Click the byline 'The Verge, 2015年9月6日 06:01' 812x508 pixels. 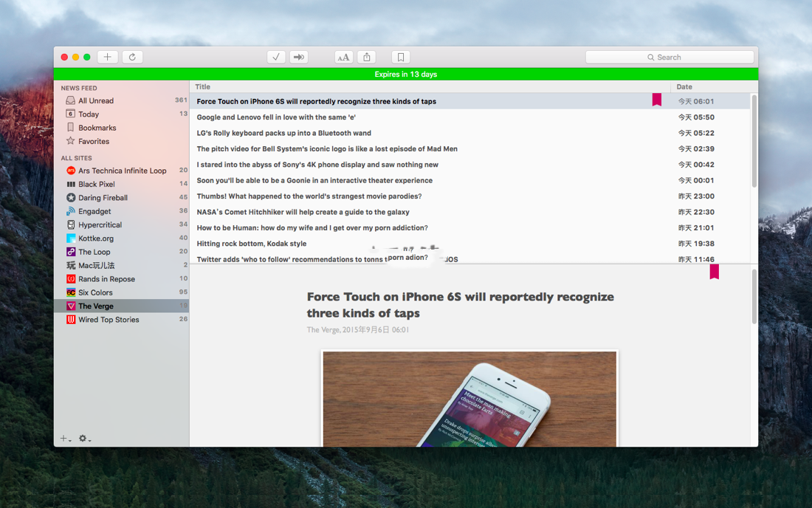[358, 330]
